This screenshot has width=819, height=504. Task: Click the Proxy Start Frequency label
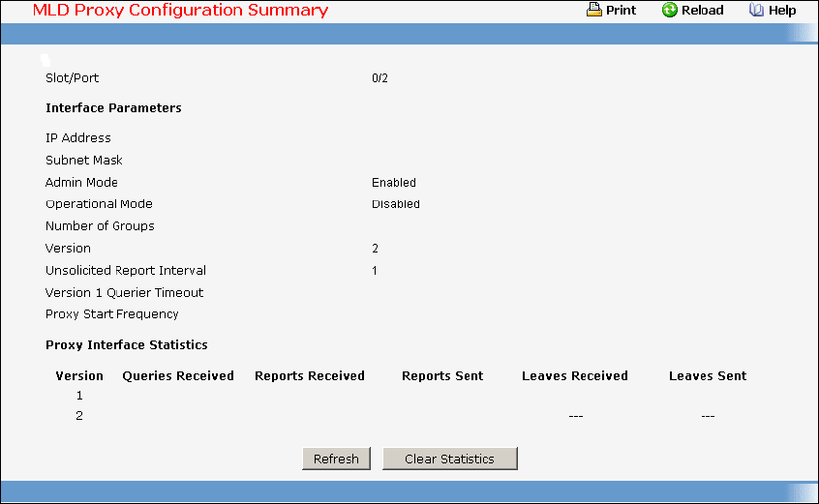(x=112, y=314)
